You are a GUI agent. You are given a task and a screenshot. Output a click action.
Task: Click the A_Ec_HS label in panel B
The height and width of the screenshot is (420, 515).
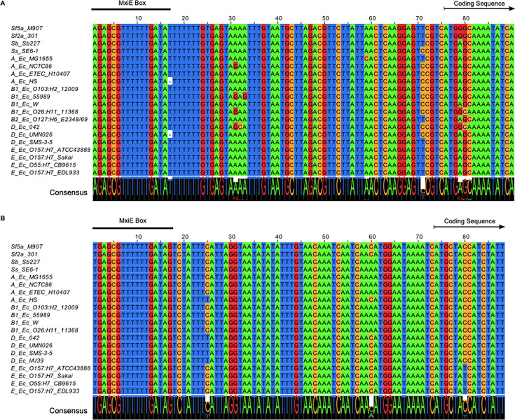click(24, 300)
